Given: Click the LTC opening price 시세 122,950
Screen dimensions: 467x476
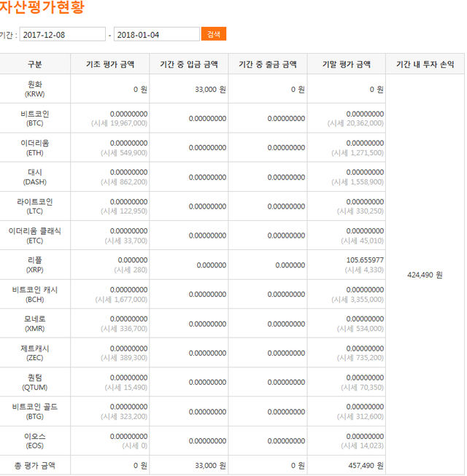Looking at the screenshot, I should 124,211.
